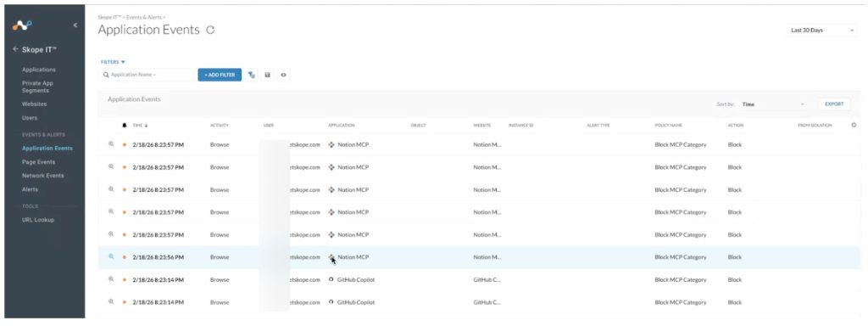Open details magnifier for the 8:23:56 PM event

[x=111, y=256]
